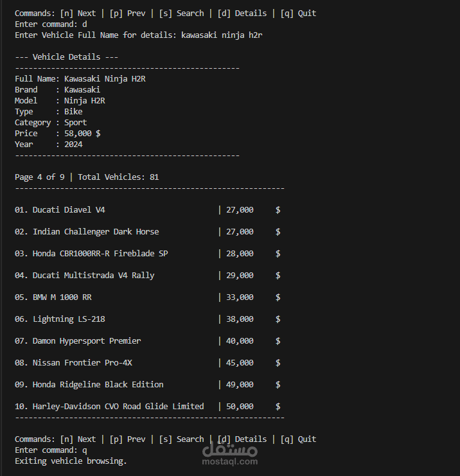
Task: Click the 'Type : Bike' line
Action: click(x=49, y=112)
